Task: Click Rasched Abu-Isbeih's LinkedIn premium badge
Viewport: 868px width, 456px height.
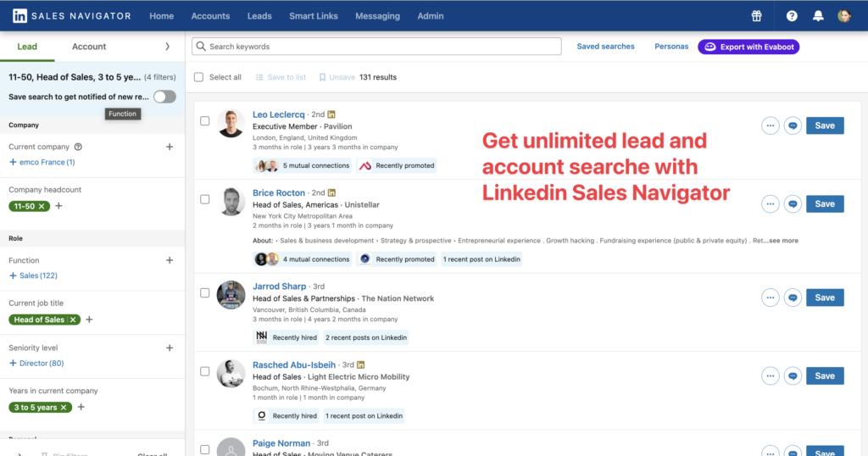Action: click(360, 364)
